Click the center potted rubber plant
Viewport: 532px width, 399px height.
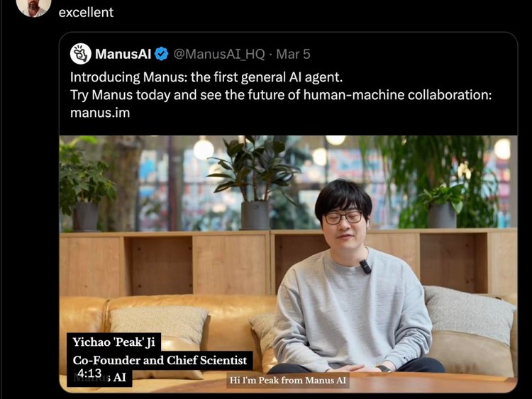coord(255,183)
